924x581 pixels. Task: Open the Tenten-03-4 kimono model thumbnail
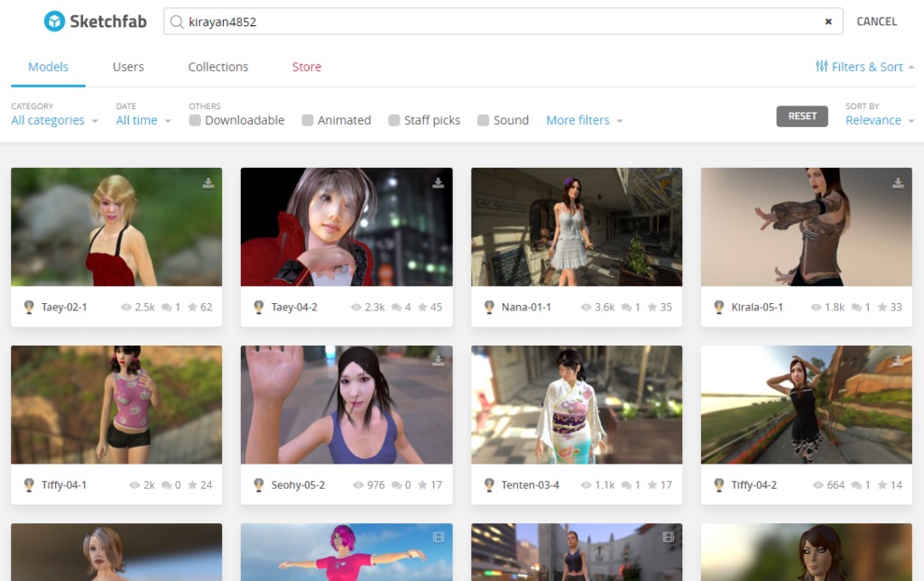577,405
